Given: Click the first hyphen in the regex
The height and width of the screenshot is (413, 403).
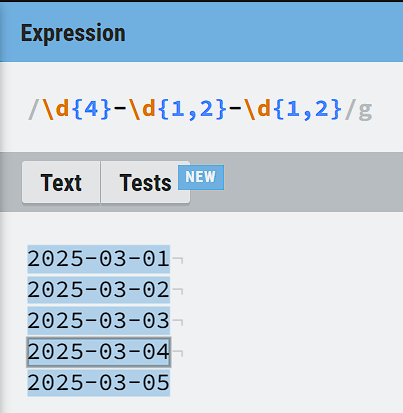Looking at the screenshot, I should pyautogui.click(x=120, y=109).
